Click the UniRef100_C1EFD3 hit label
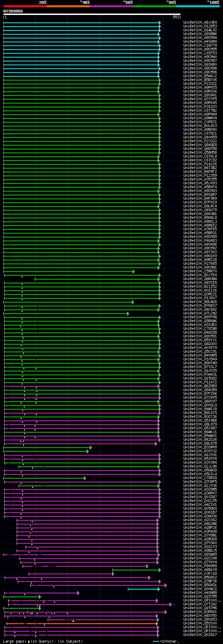This screenshot has width=223, height=644. click(x=200, y=53)
